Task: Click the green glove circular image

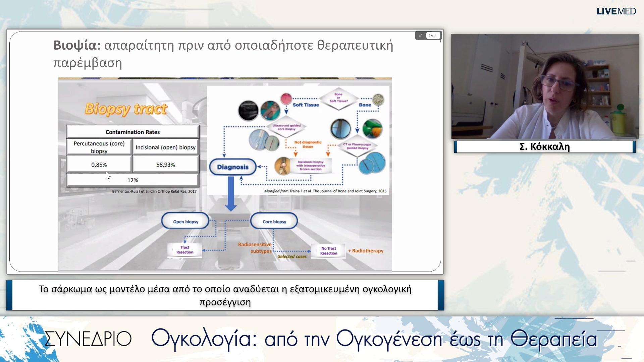Action: [372, 129]
